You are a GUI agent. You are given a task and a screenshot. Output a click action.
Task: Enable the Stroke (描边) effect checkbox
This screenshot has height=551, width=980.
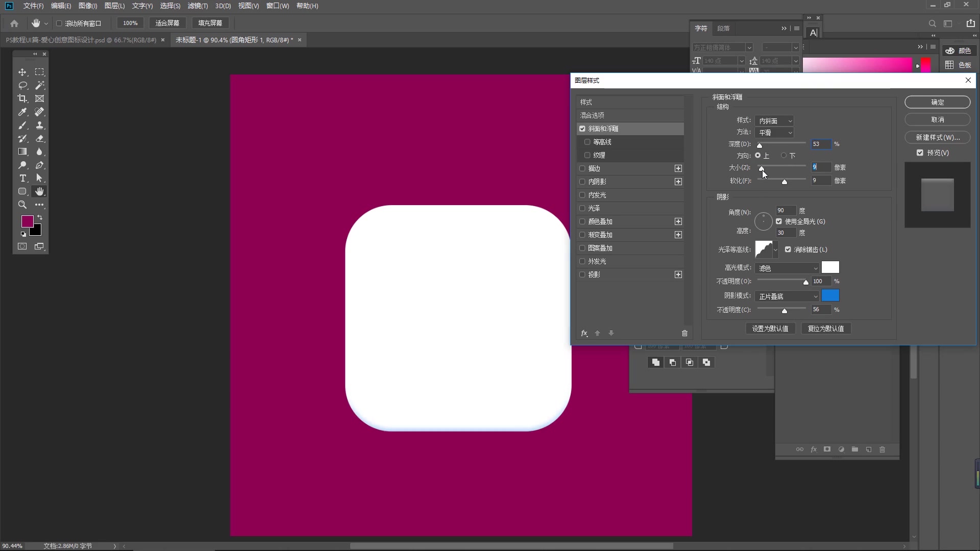point(582,168)
